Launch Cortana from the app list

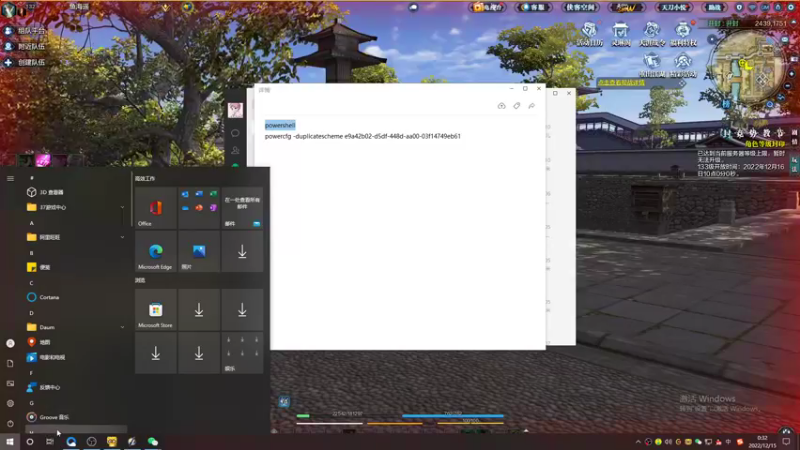click(74, 297)
